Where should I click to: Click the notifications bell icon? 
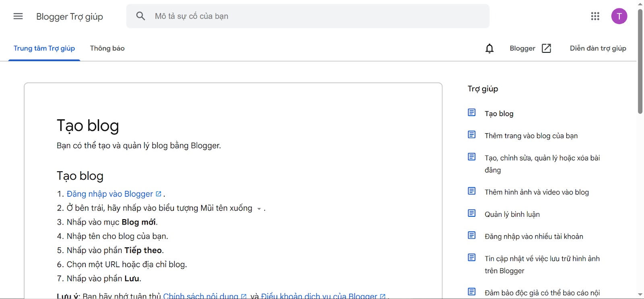tap(489, 48)
